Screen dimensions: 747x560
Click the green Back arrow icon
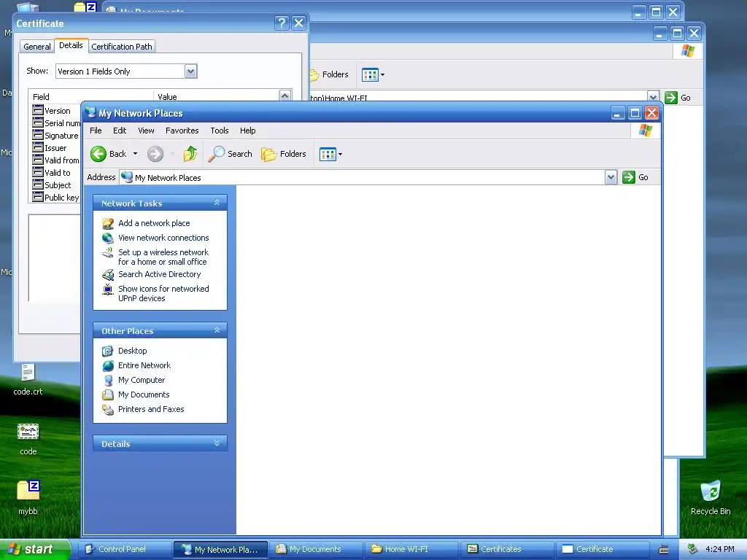pyautogui.click(x=98, y=154)
